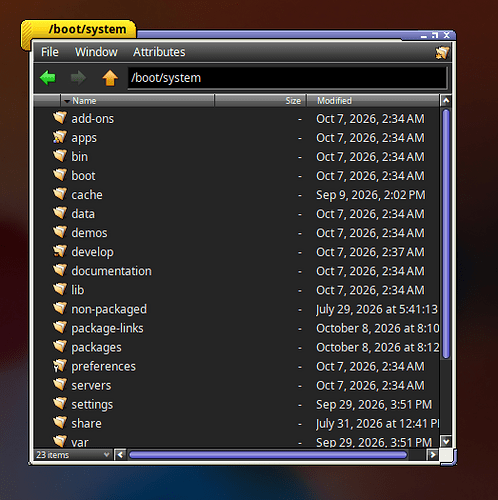Click the window resize corner

(448, 456)
